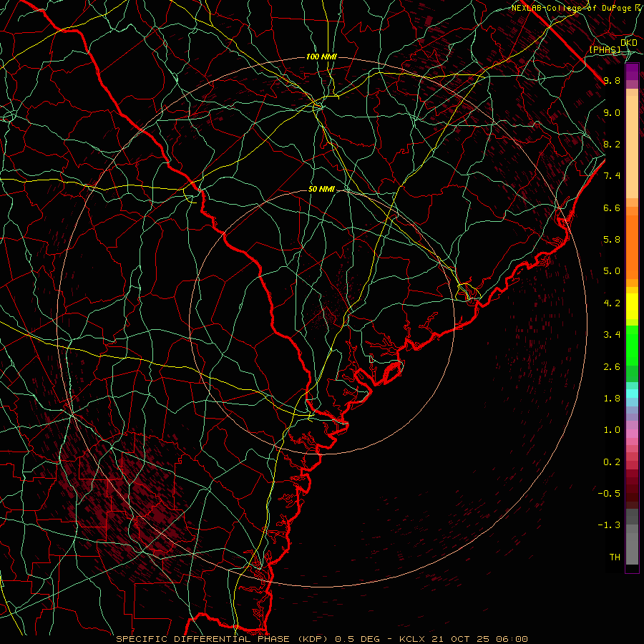Click the "100 NMI" range ring label
This screenshot has height=644, width=644.
tap(321, 57)
